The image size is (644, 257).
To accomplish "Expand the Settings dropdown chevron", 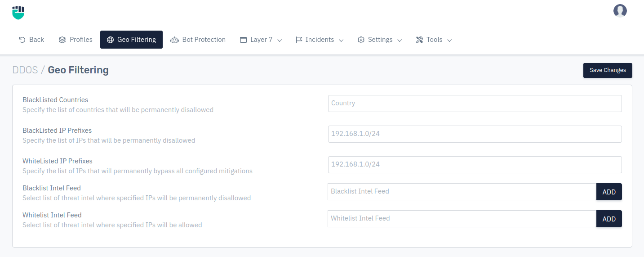I will click(x=400, y=40).
